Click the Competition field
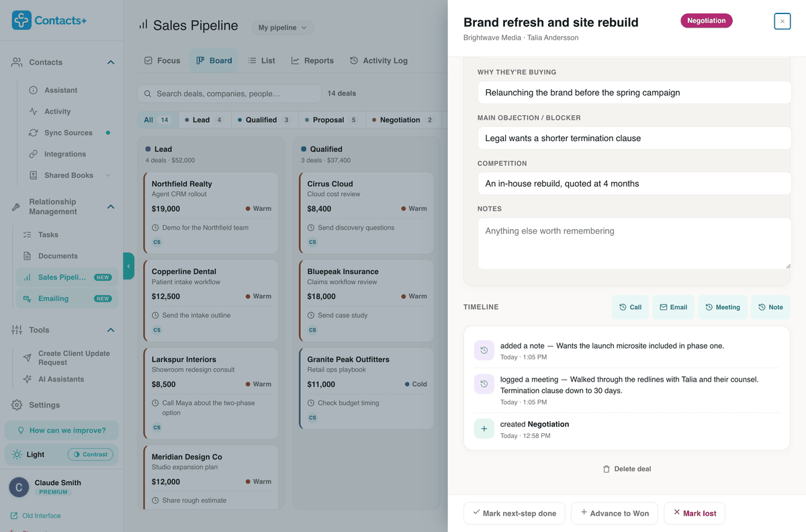Screen dimensions: 806x532 (634, 183)
